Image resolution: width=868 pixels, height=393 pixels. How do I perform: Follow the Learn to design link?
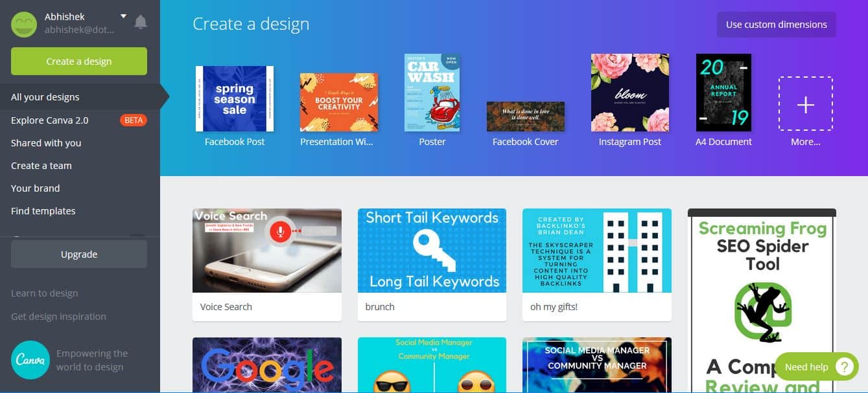coord(44,293)
